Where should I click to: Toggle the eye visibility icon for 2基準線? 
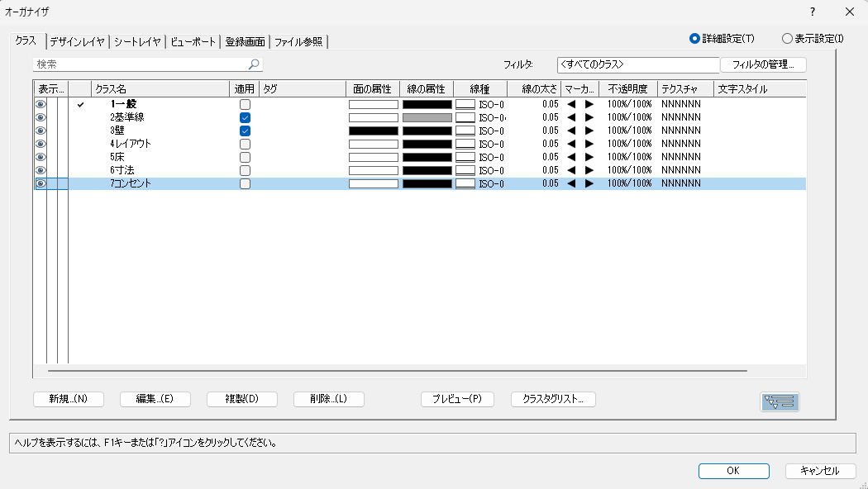click(x=41, y=118)
